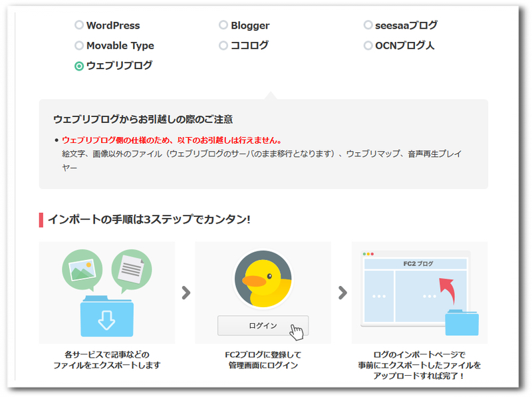This screenshot has width=532, height=397.
Task: Choose the Movable Type radio option
Action: coord(79,45)
